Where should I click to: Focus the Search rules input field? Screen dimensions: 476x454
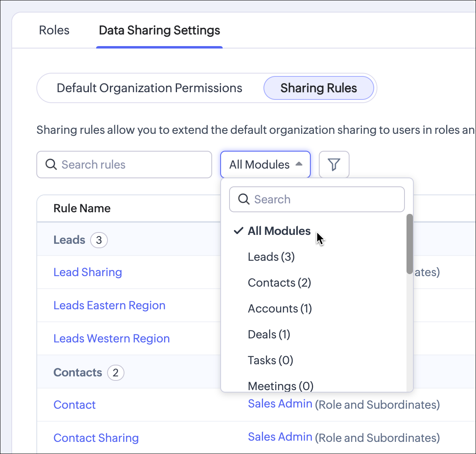pos(133,165)
